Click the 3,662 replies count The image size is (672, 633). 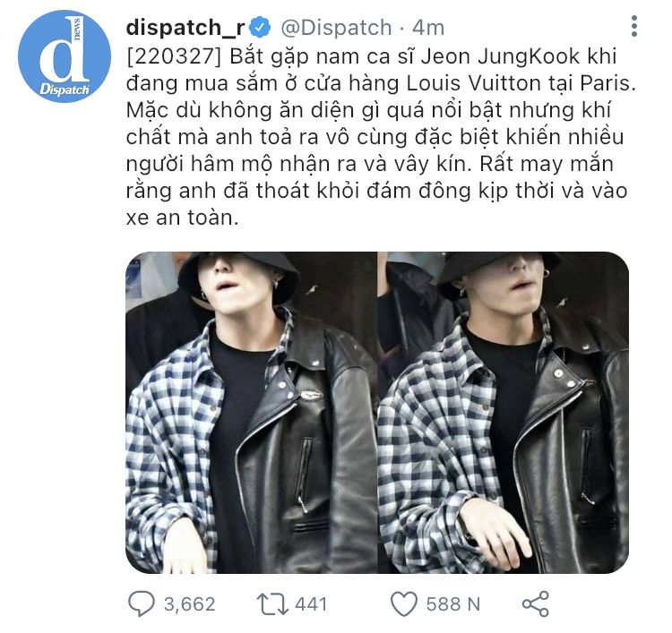[189, 604]
